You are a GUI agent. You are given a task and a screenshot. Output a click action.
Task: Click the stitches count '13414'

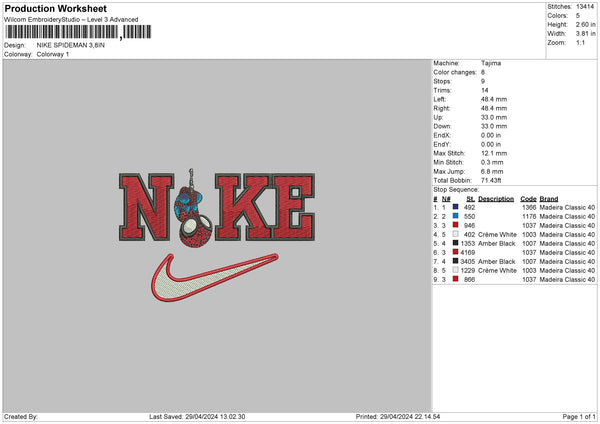[585, 7]
